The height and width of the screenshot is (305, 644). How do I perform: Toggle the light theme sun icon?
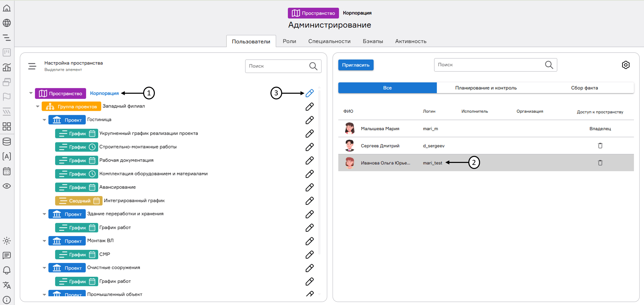[x=7, y=241]
